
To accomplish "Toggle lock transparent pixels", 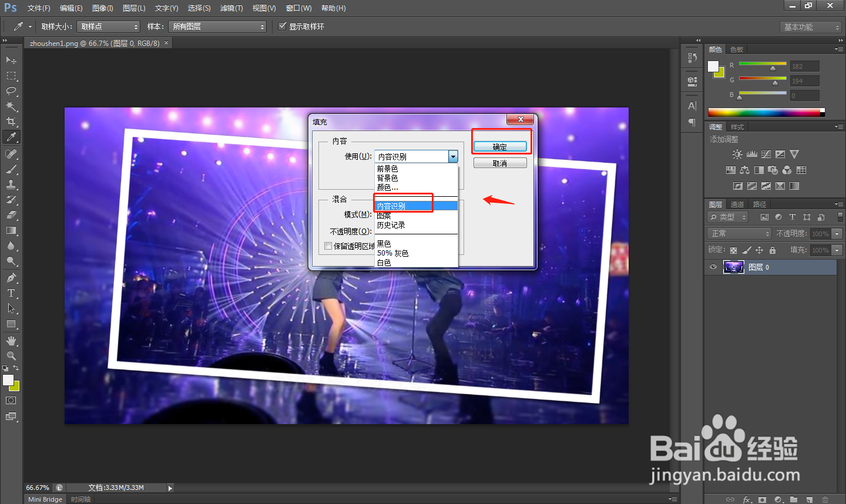I will pos(733,250).
